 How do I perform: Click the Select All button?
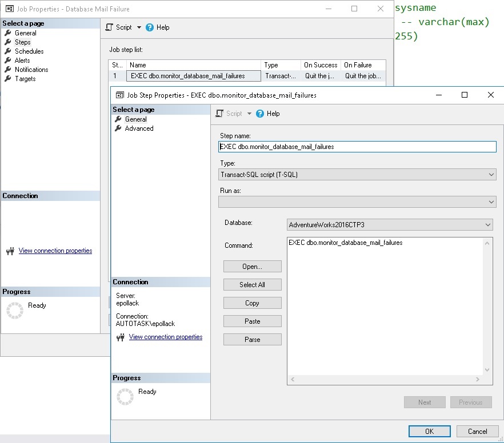click(252, 285)
